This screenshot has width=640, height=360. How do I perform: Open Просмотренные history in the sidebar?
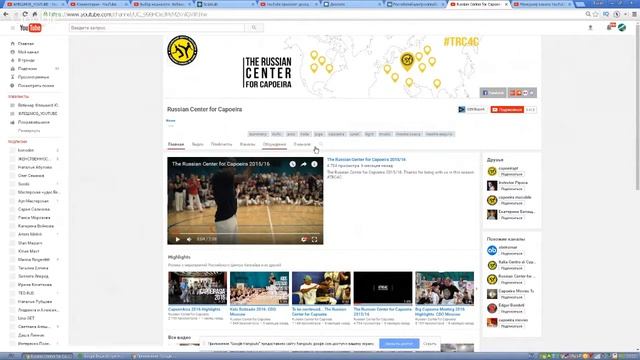coord(33,77)
